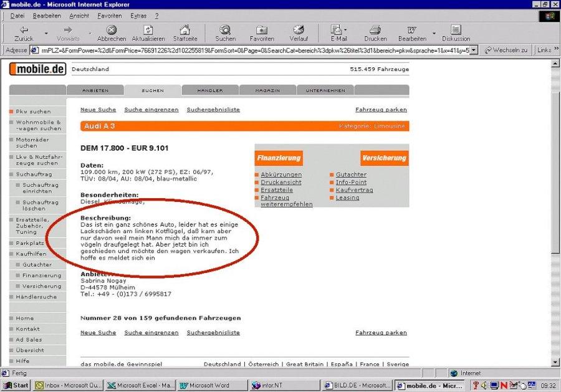Click top Suchergebnisliste link

[x=213, y=110]
